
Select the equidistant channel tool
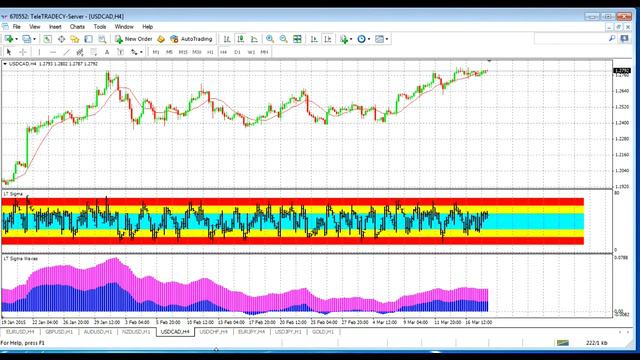pyautogui.click(x=80, y=52)
